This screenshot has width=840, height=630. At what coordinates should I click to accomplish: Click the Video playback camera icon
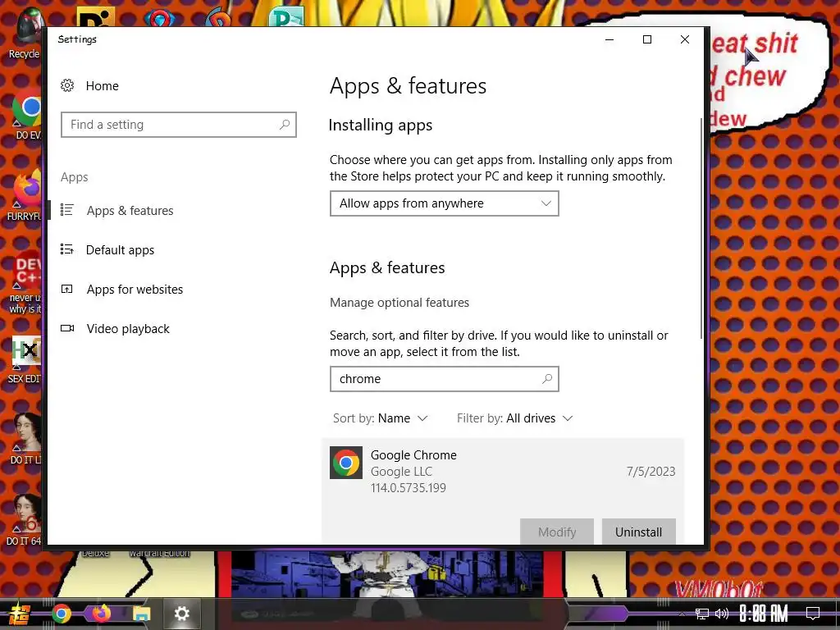[67, 328]
